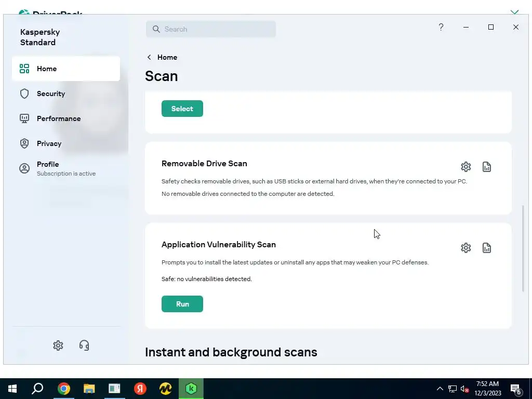Open Removable Drive Scan settings gear
The image size is (532, 399).
point(466,167)
